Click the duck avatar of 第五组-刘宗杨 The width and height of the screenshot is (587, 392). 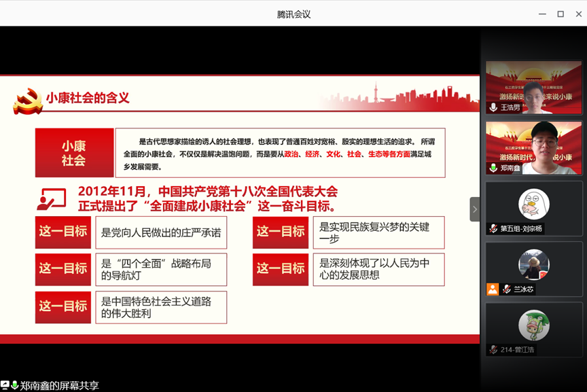[x=533, y=204]
